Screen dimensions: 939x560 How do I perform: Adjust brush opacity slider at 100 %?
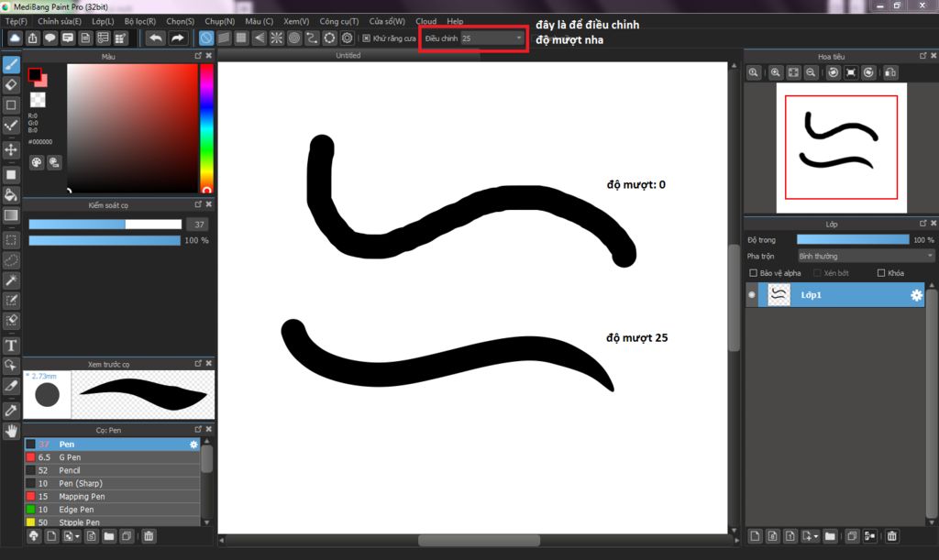(x=105, y=240)
